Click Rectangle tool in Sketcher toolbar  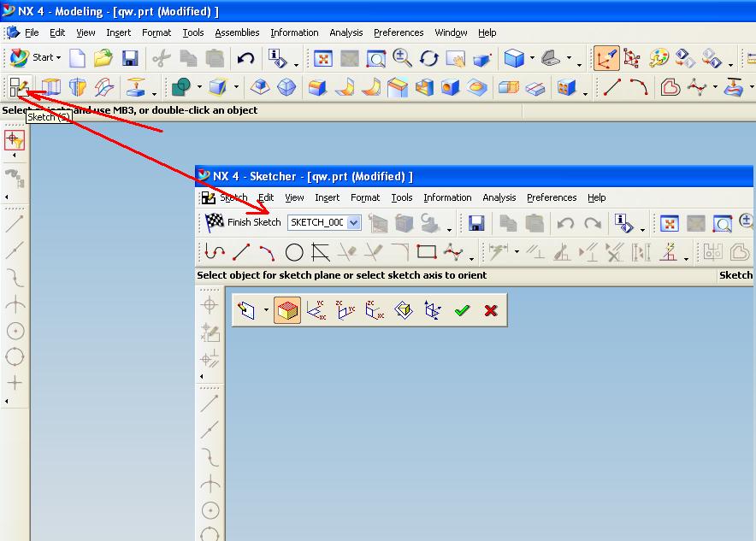(x=427, y=252)
